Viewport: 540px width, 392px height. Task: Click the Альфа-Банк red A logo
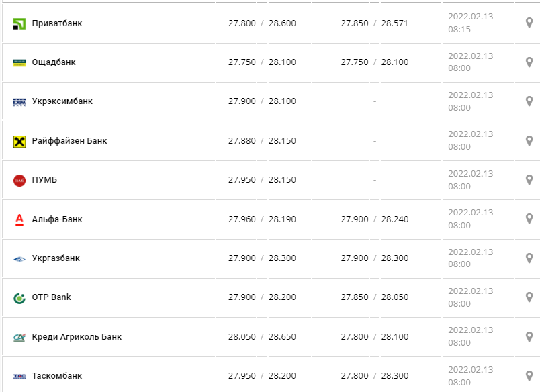19,219
